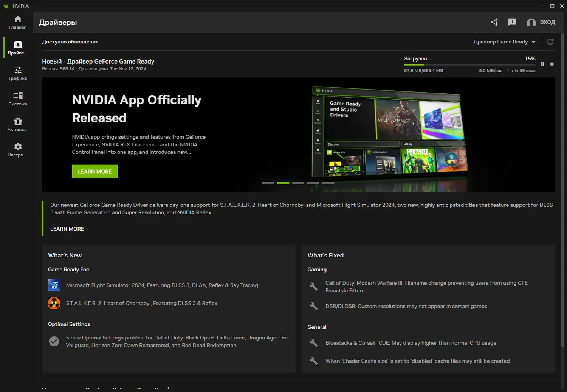Viewport: 567px width, 392px height.
Task: Minimize the NVIDIA window
Action: click(x=542, y=6)
